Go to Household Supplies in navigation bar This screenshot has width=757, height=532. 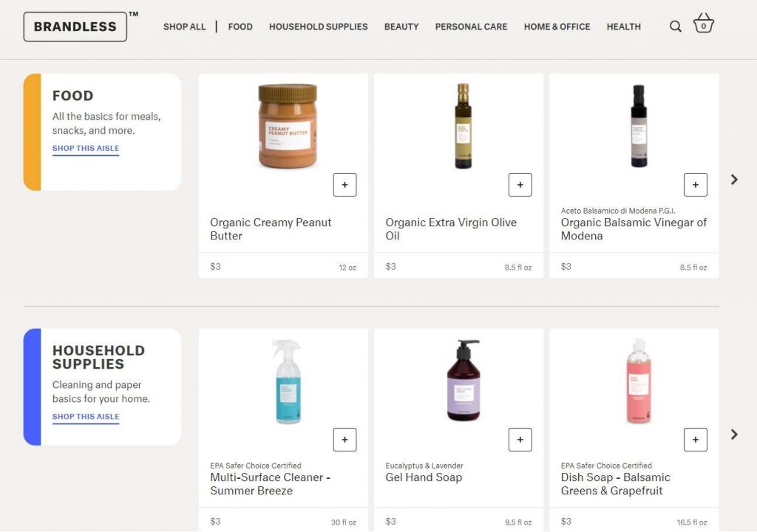[x=318, y=27]
